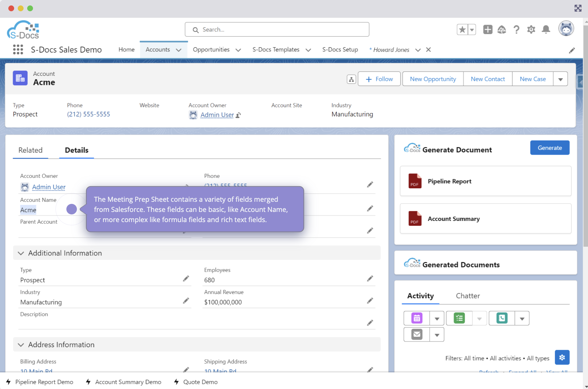
Task: Open the Opportunities tab
Action: (211, 50)
